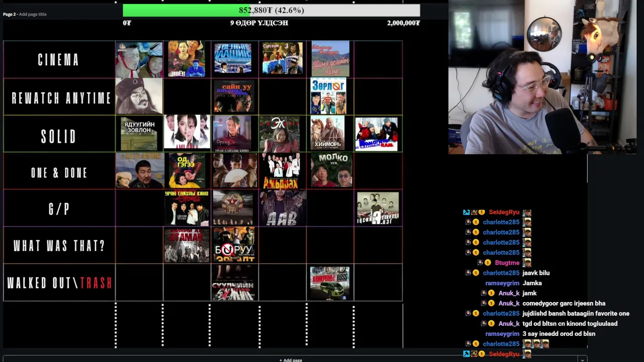Click the '9 ӨДӨР ҮЛДСЭН' text under the goal bar
Viewport: 644px width, 362px height.
coord(259,23)
